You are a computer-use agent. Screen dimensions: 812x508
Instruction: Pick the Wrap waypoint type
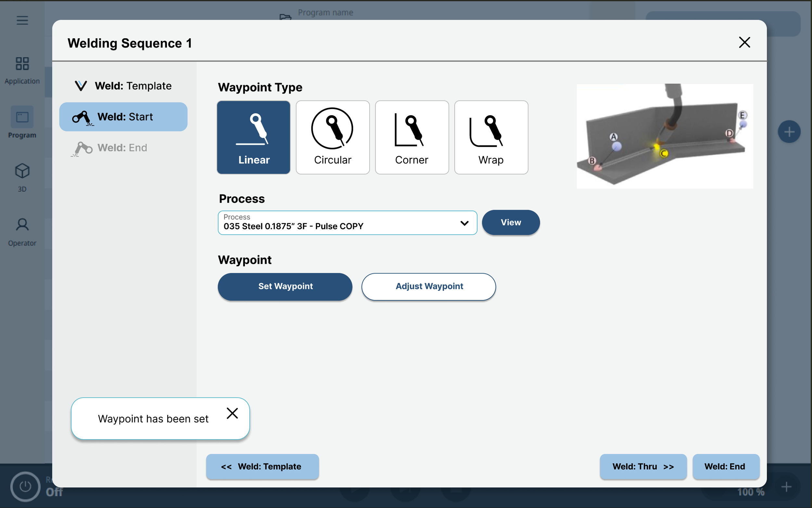point(491,137)
